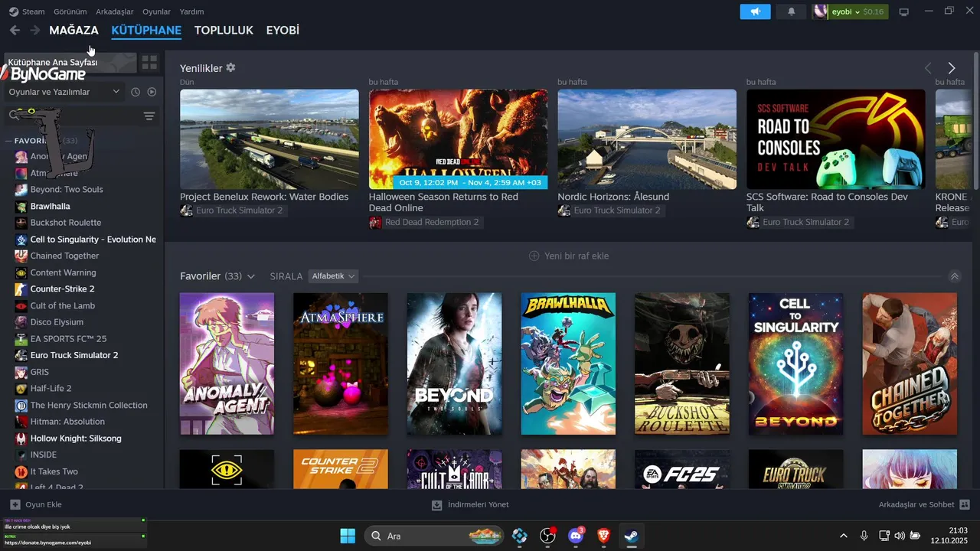Click the İndirmeleri Yönet download icon
The height and width of the screenshot is (551, 980).
click(437, 505)
